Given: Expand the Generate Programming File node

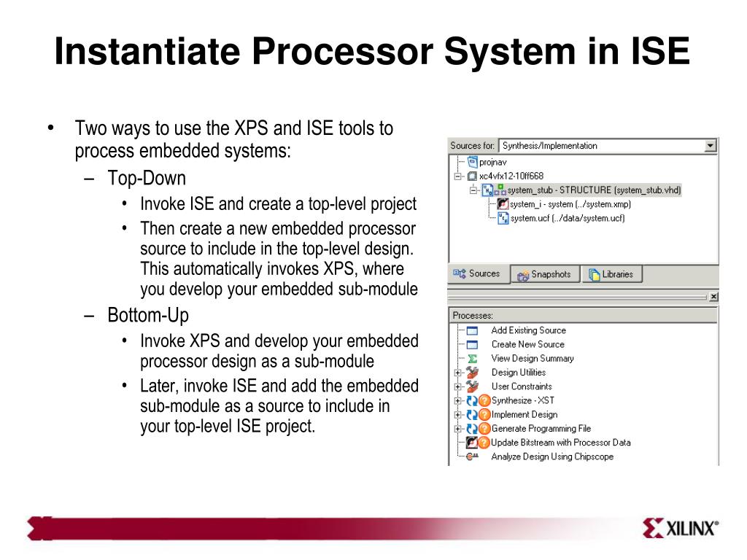Looking at the screenshot, I should 458,429.
